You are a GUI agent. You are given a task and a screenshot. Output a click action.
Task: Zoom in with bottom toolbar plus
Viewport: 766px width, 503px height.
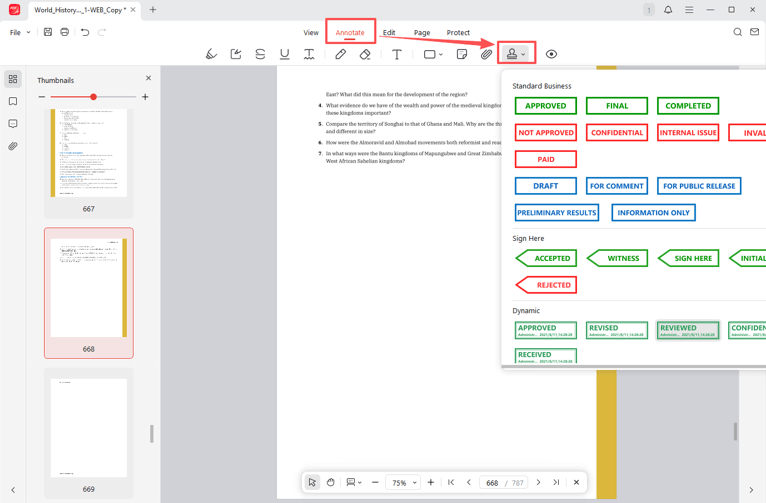[430, 482]
